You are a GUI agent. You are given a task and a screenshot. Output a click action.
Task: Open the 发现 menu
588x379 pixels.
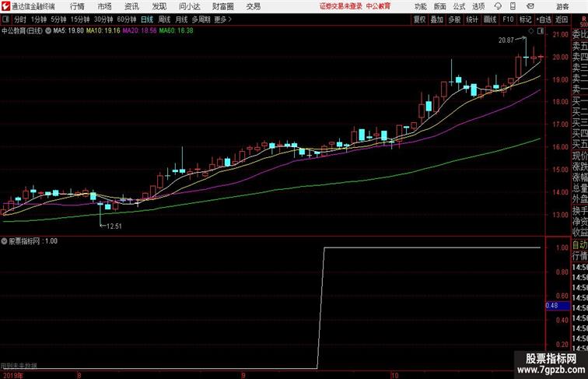[159, 6]
